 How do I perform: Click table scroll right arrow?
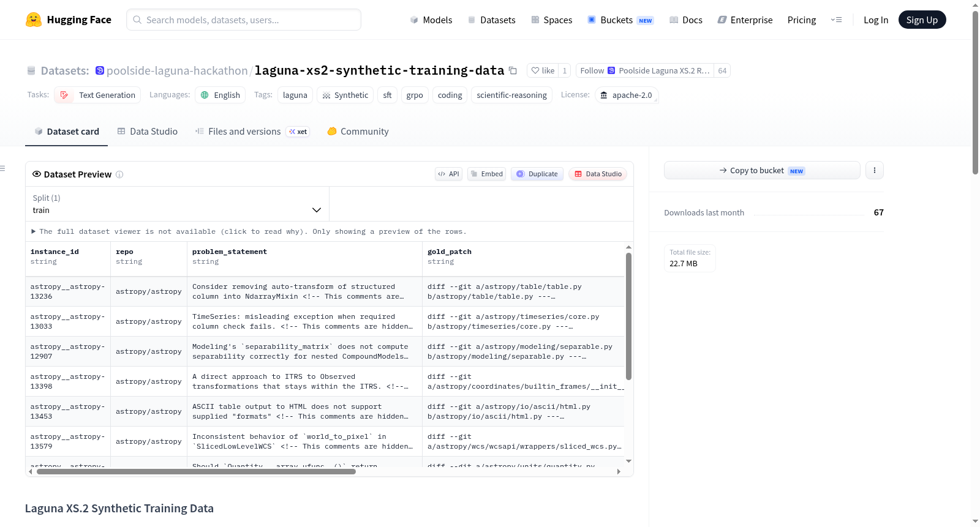(619, 472)
